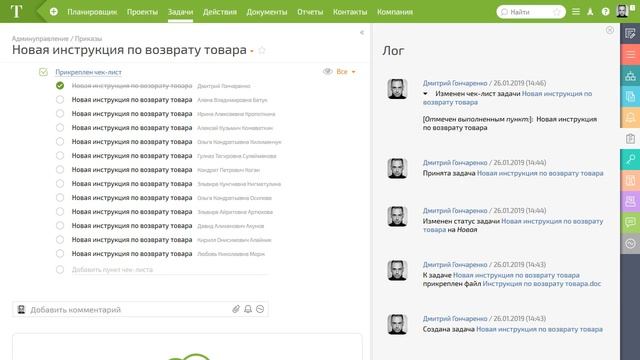Click the author name in the 14:46 log entry

(x=455, y=83)
